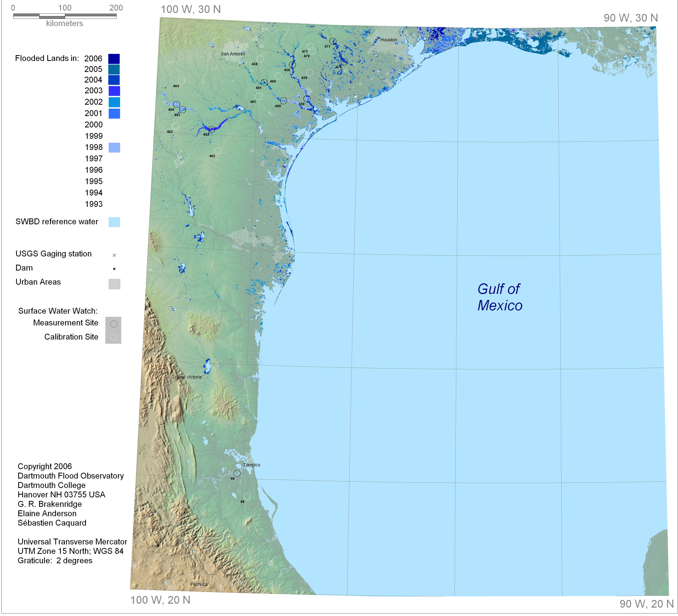Click the 1998 flooded lands color swatch
The image size is (678, 616).
(114, 148)
